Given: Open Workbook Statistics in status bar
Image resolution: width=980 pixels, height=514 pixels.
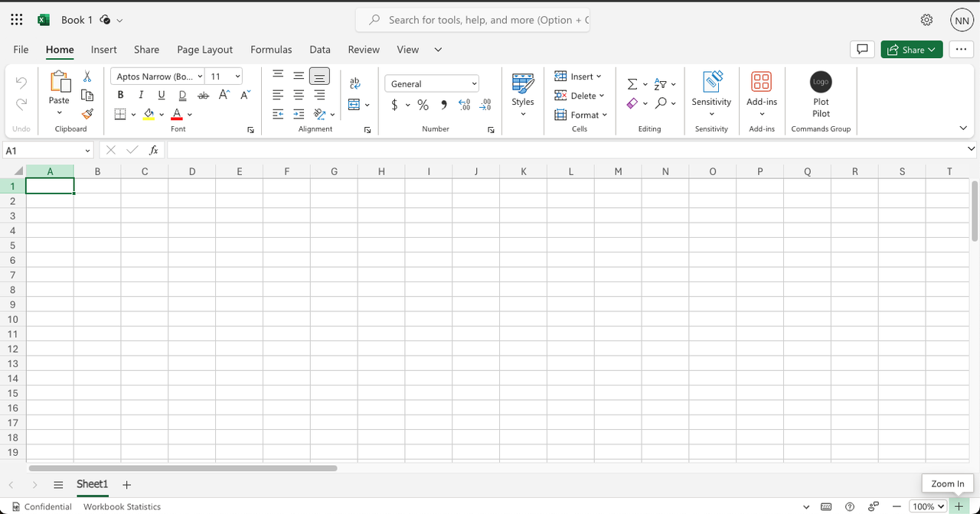Looking at the screenshot, I should tap(122, 506).
